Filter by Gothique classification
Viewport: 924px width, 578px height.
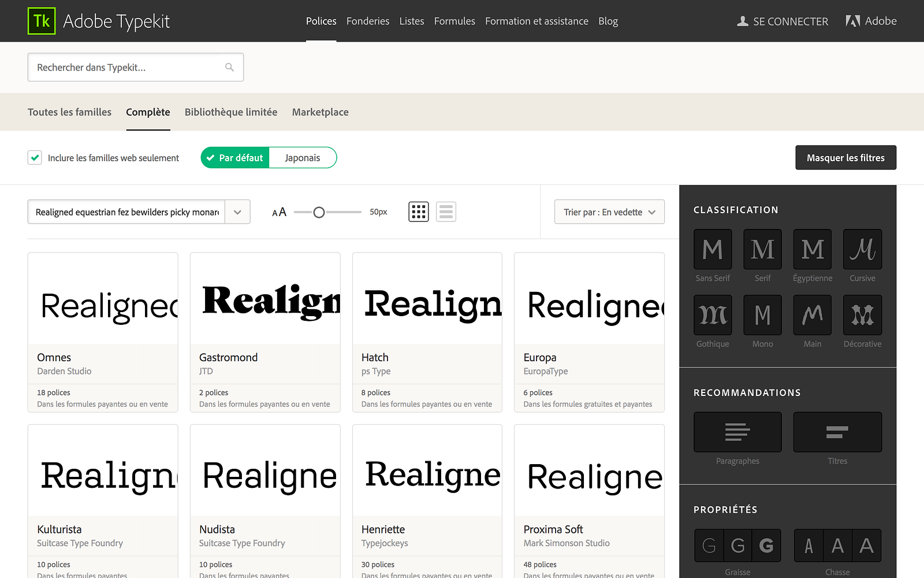(713, 315)
